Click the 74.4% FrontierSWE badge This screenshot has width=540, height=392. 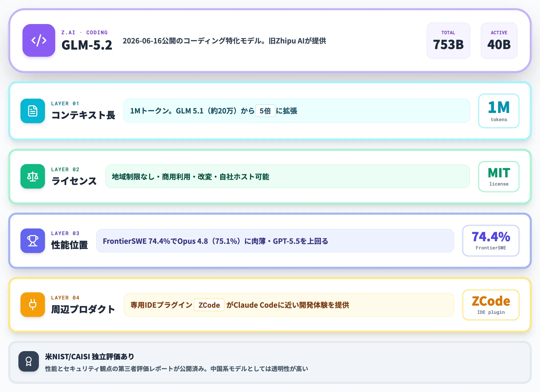click(x=491, y=241)
